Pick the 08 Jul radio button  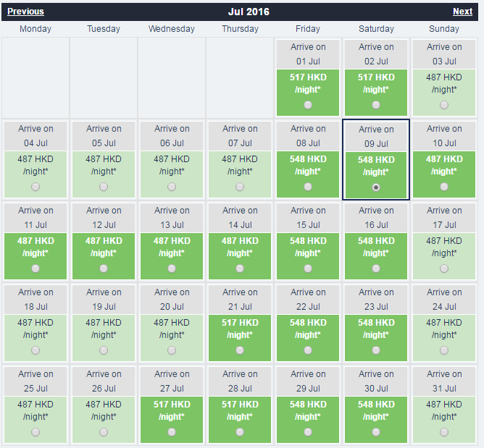coord(309,187)
